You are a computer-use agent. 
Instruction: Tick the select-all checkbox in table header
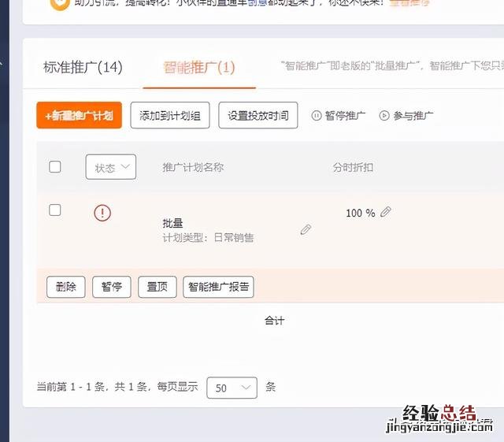pyautogui.click(x=55, y=166)
